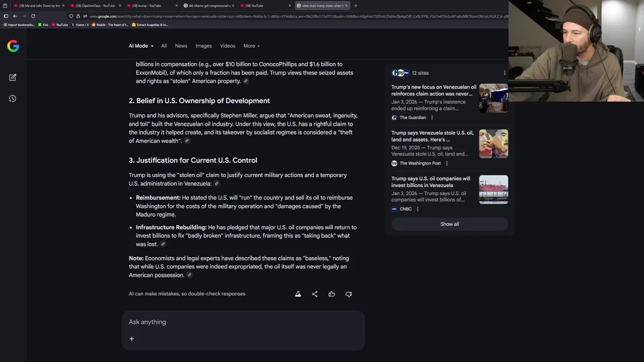Click the Google logo icon
Screen dimensions: 644x362
[13, 46]
